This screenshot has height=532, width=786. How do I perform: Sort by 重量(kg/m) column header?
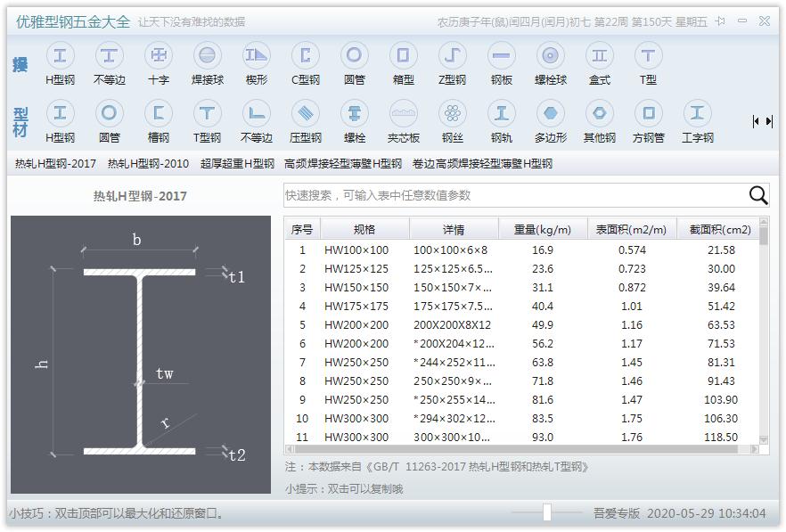pyautogui.click(x=543, y=229)
